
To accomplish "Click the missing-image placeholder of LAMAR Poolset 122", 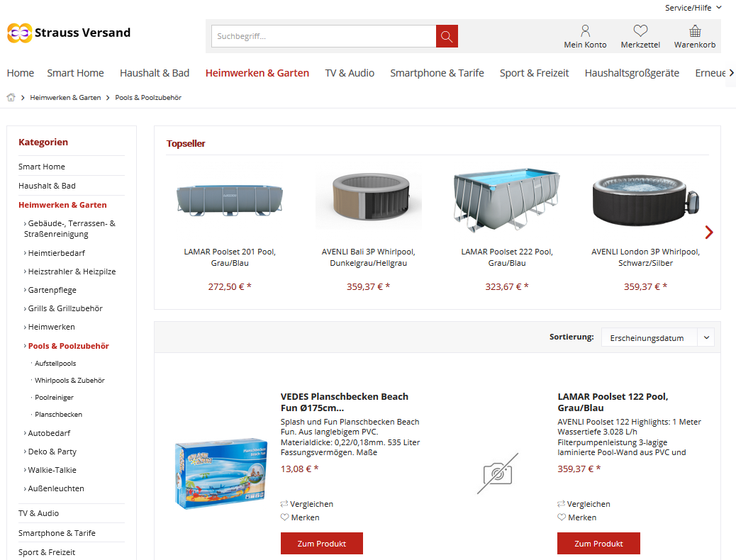I will 498,473.
